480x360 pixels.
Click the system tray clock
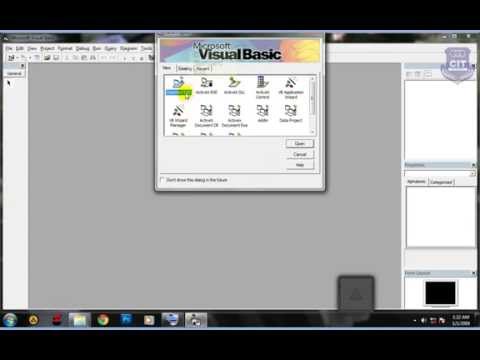point(461,320)
